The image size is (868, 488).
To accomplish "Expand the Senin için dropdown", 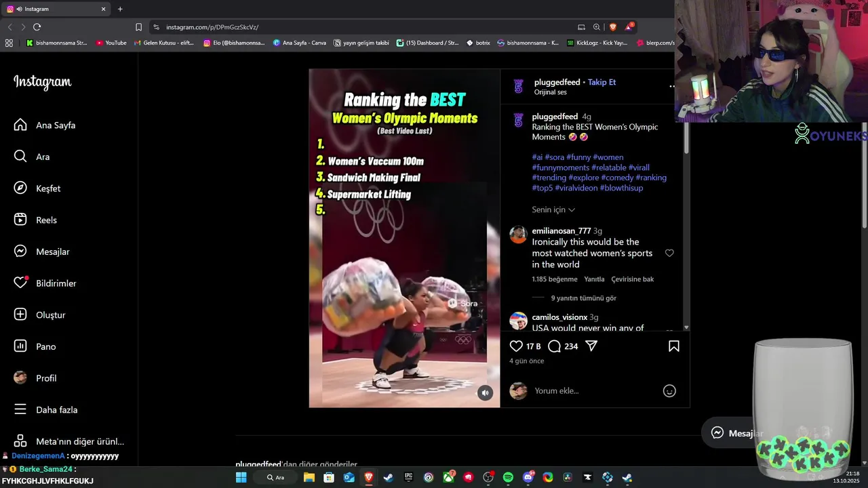I will 553,209.
